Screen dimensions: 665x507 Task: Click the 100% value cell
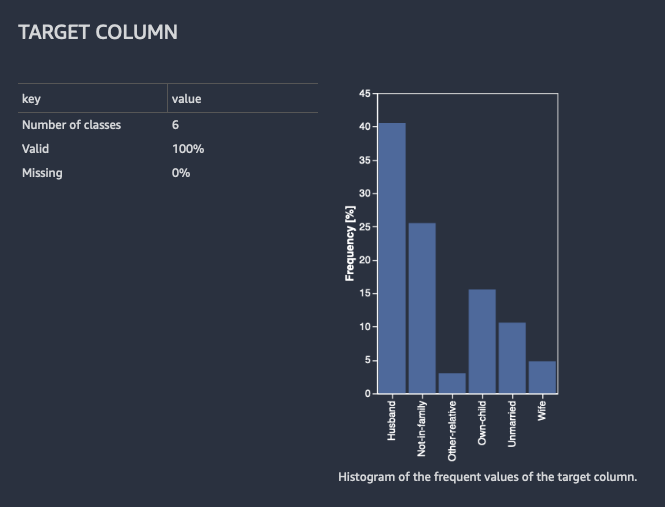(188, 149)
